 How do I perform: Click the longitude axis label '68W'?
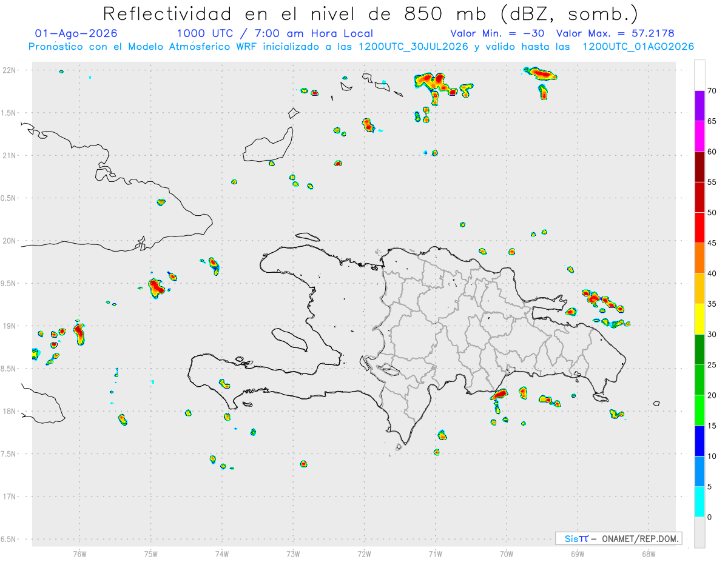coord(649,554)
